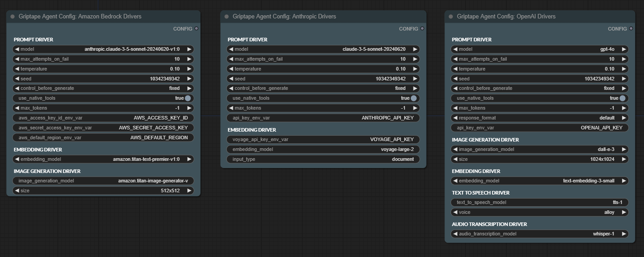Image resolution: width=644 pixels, height=257 pixels.
Task: Edit text_to_speech_model tts-1 field
Action: tap(540, 203)
